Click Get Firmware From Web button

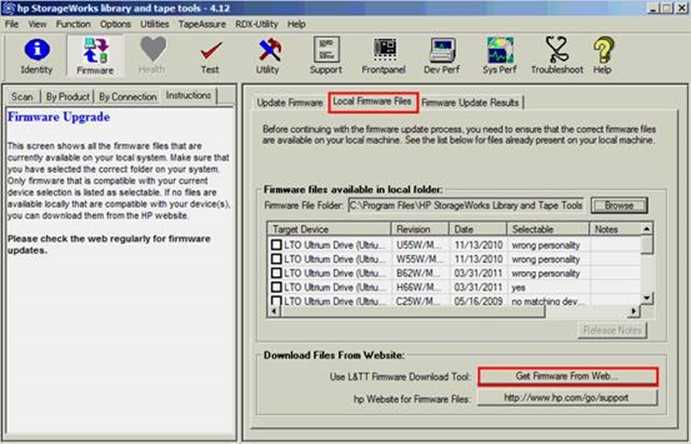568,377
